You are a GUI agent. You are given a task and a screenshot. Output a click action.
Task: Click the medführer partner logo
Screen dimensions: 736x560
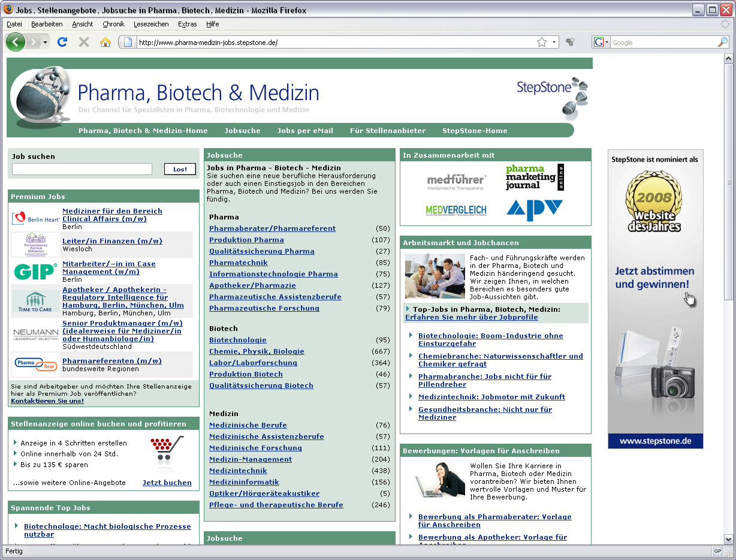click(457, 182)
